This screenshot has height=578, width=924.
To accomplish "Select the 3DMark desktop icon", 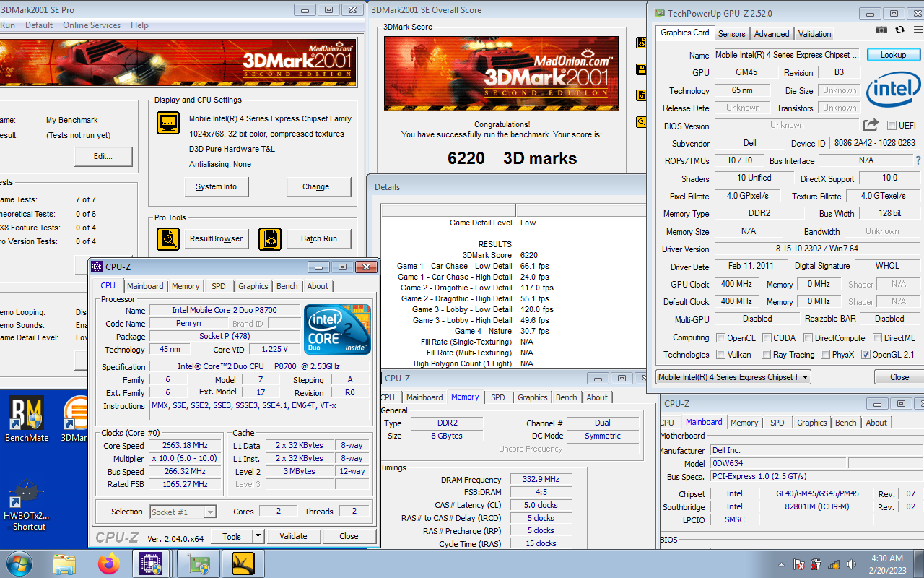I will click(75, 419).
